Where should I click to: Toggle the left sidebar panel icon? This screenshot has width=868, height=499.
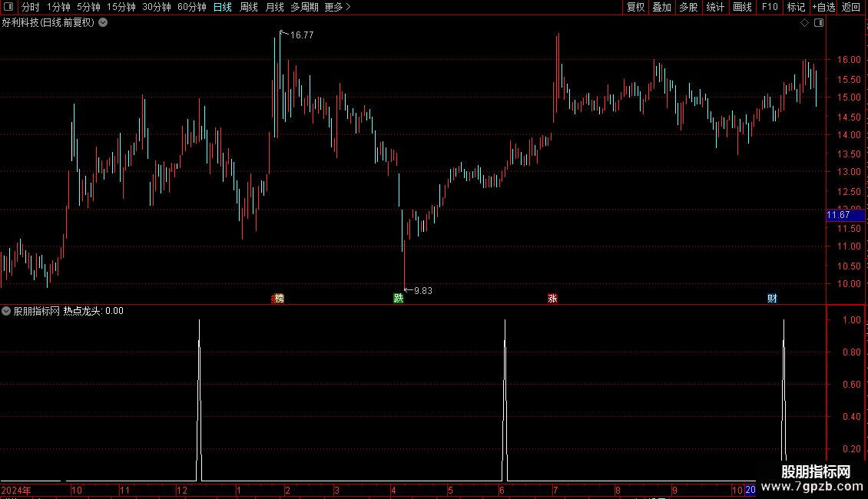tap(8, 7)
